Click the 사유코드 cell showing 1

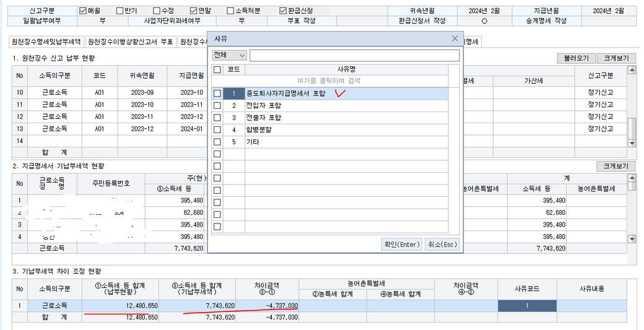[x=526, y=306]
